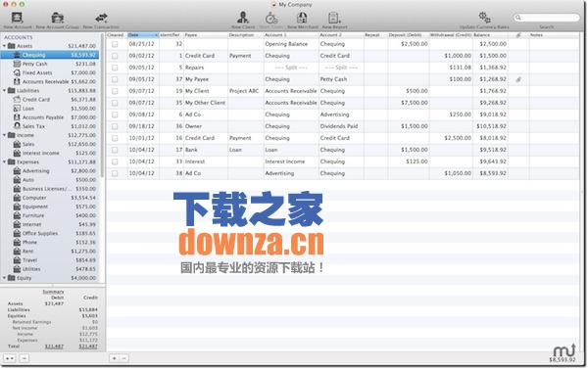Collapse the Equity account group
This screenshot has height=369, width=588.
click(5, 278)
